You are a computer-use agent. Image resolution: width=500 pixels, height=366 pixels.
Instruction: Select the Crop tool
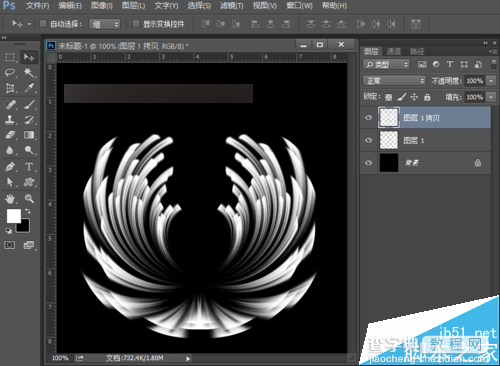click(x=10, y=88)
